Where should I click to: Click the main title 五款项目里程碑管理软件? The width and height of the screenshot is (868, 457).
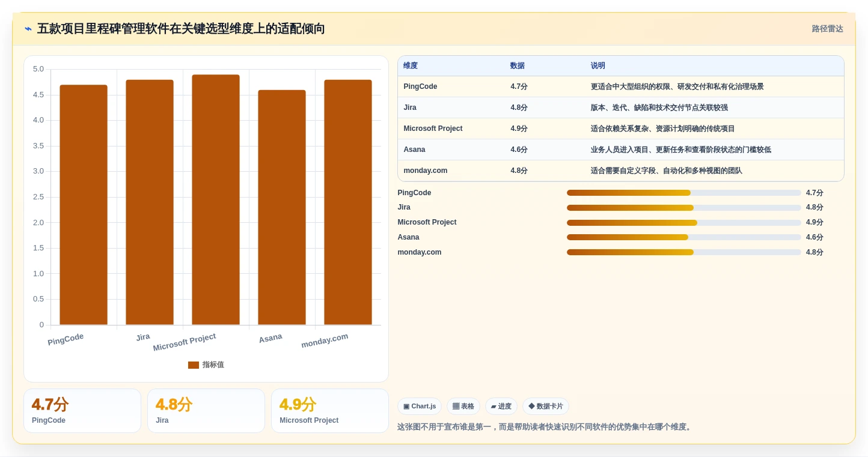[181, 29]
